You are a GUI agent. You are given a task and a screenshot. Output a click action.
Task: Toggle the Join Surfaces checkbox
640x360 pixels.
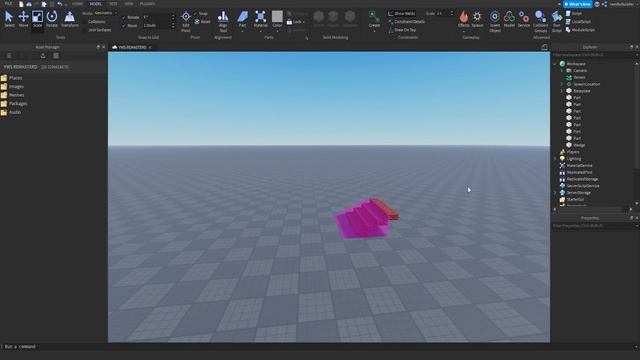click(x=84, y=30)
